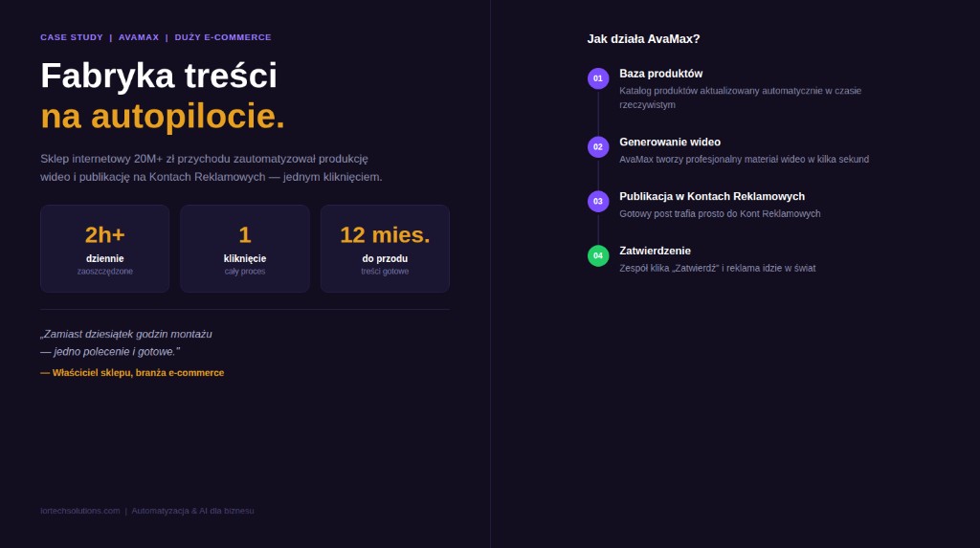
Task: Select the 12 mies. do przodu card
Action: click(x=385, y=249)
